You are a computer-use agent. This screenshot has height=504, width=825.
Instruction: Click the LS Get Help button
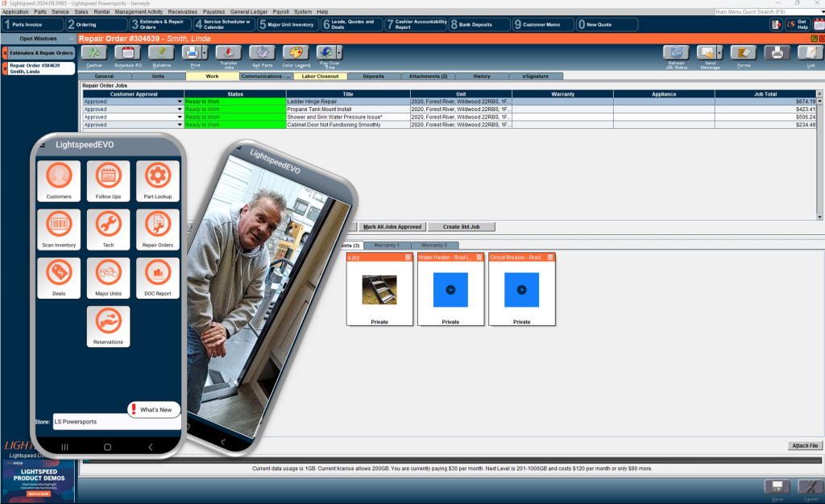pos(797,24)
